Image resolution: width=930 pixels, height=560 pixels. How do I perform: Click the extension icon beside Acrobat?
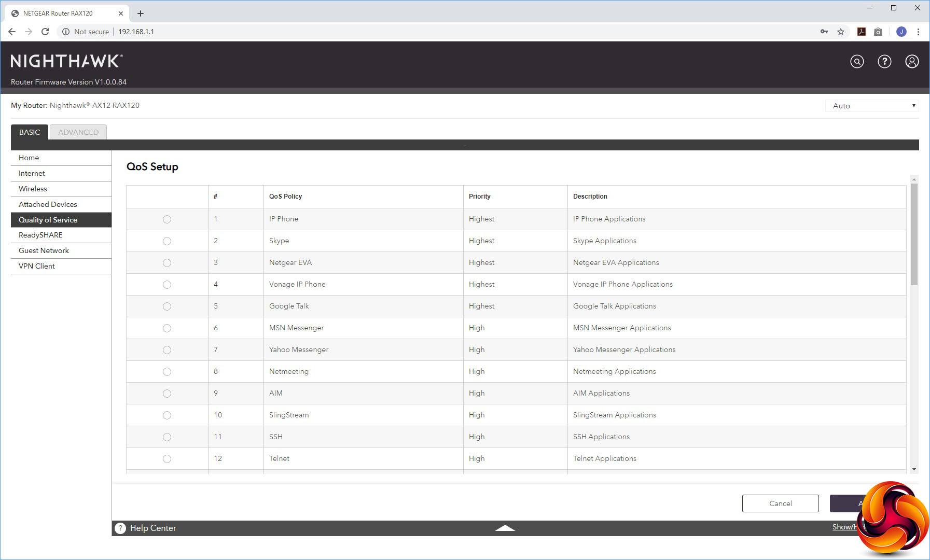click(x=878, y=32)
